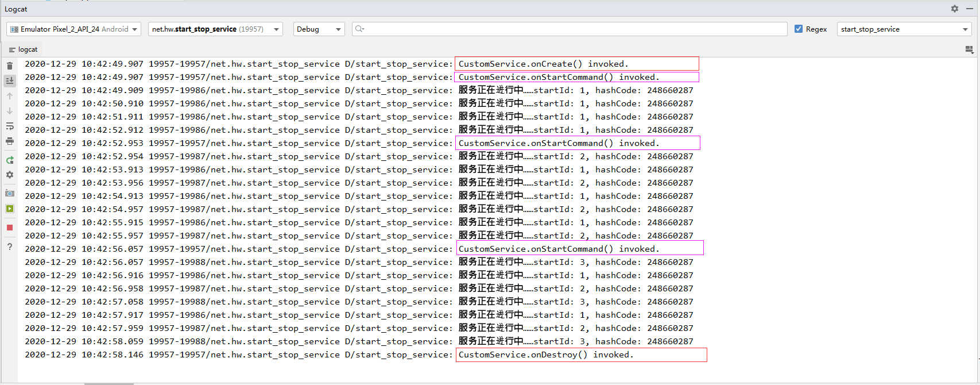Open Logcat panel gear options at top right
The image size is (980, 385).
pos(955,9)
